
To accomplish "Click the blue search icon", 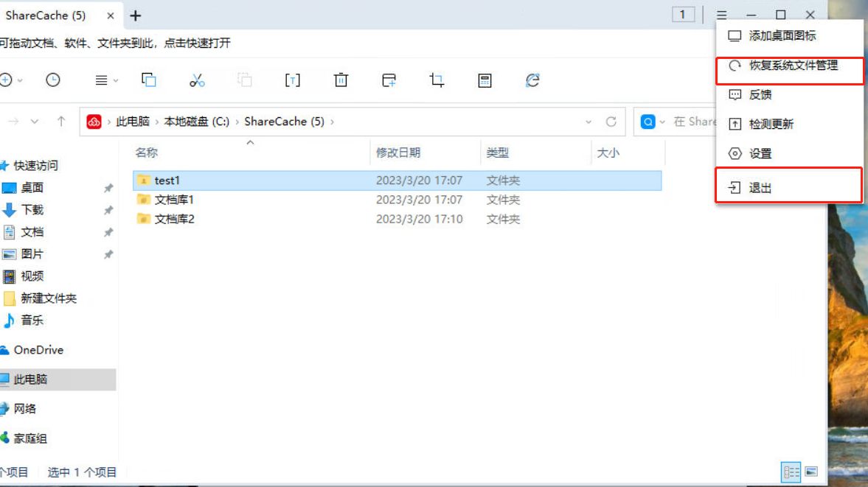I will pos(647,122).
